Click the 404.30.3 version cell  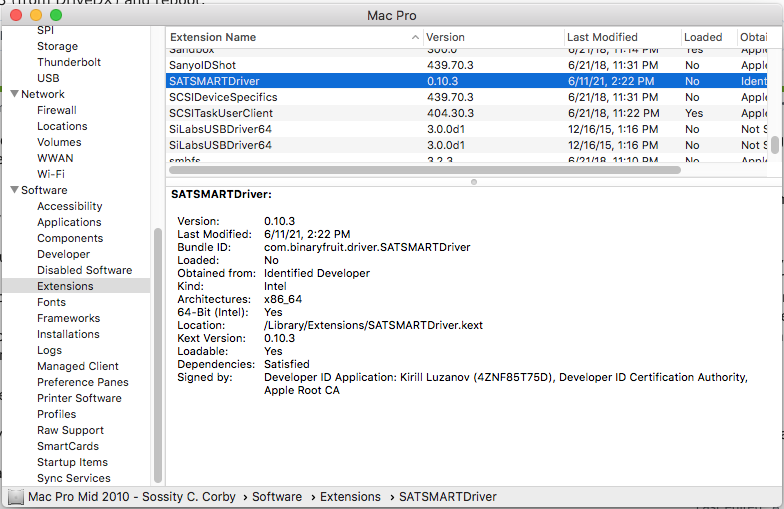click(x=450, y=113)
